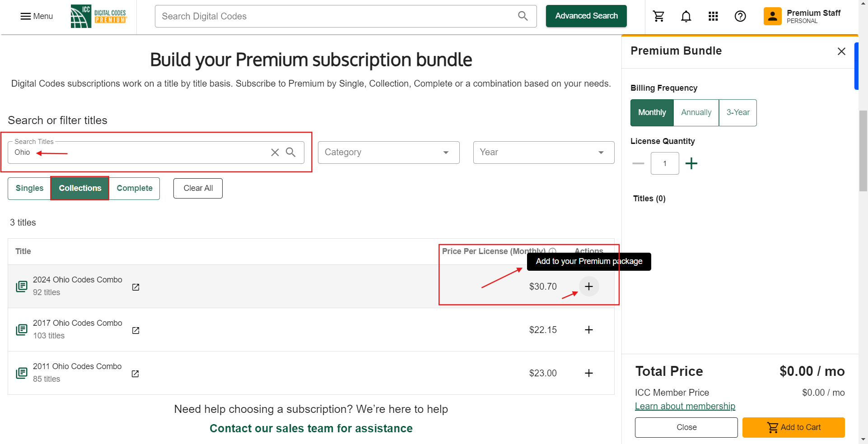868x444 pixels.
Task: Open notifications bell
Action: tap(686, 16)
